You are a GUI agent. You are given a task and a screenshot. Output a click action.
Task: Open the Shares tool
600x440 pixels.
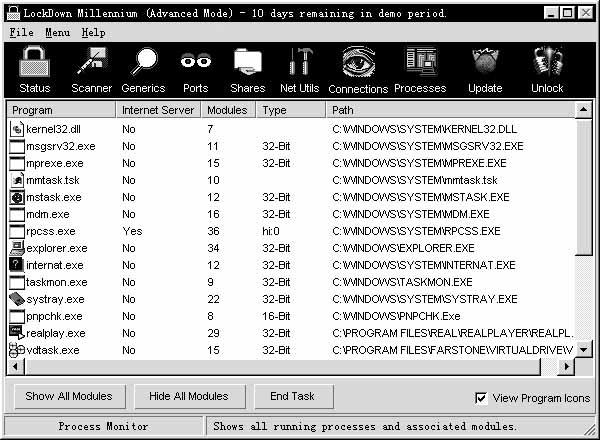tap(248, 70)
